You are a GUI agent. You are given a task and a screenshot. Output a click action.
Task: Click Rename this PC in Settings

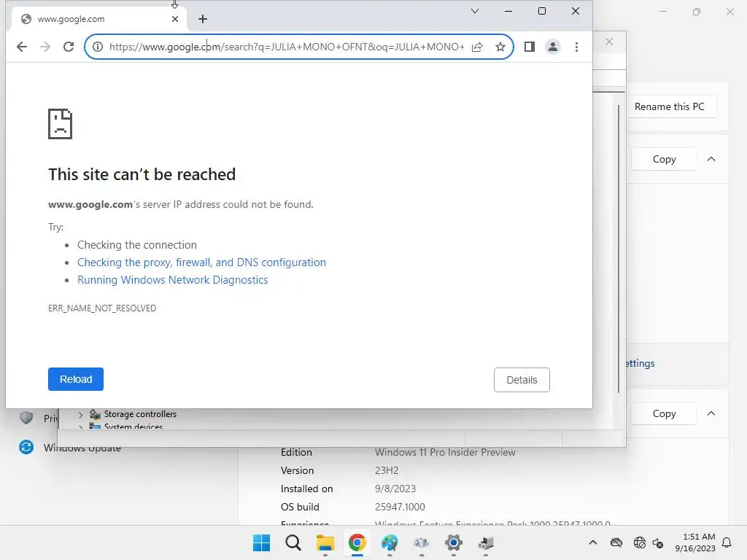point(670,106)
